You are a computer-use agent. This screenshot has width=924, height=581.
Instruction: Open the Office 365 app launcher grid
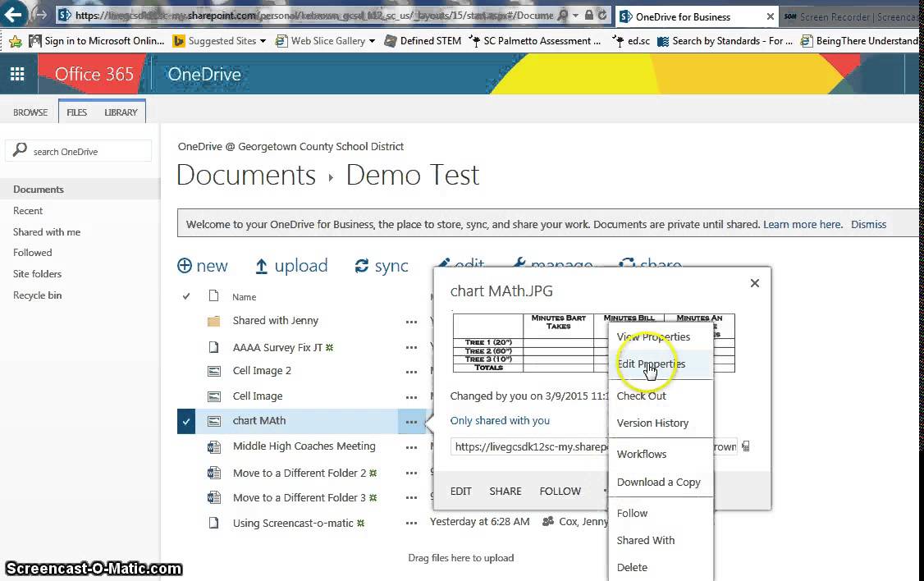click(x=18, y=74)
